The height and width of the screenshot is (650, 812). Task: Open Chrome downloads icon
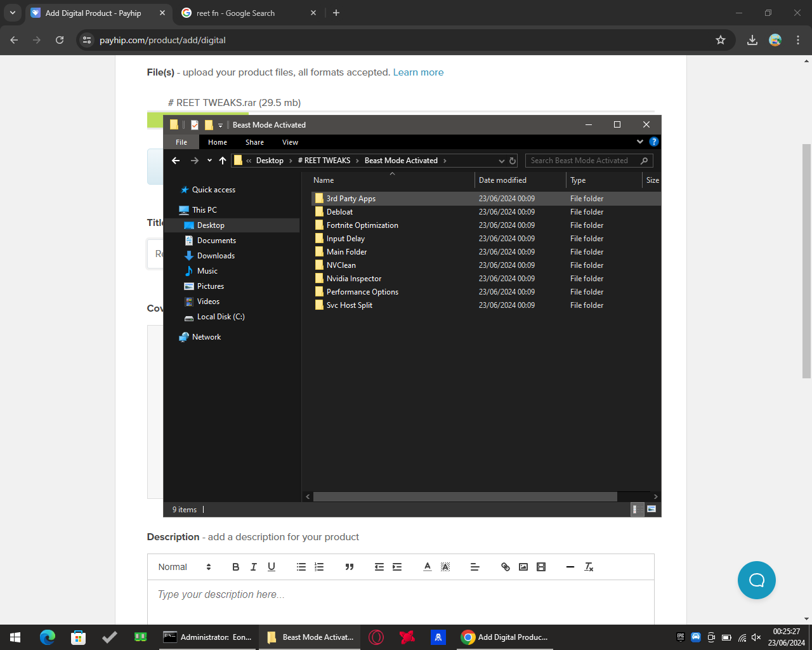[752, 40]
